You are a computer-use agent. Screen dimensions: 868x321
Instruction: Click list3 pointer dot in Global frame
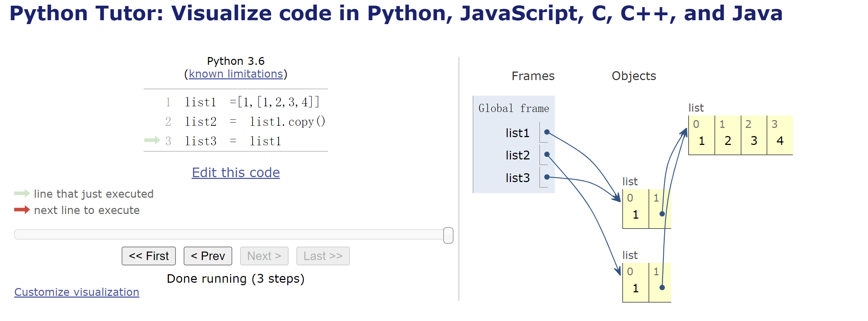[x=547, y=177]
